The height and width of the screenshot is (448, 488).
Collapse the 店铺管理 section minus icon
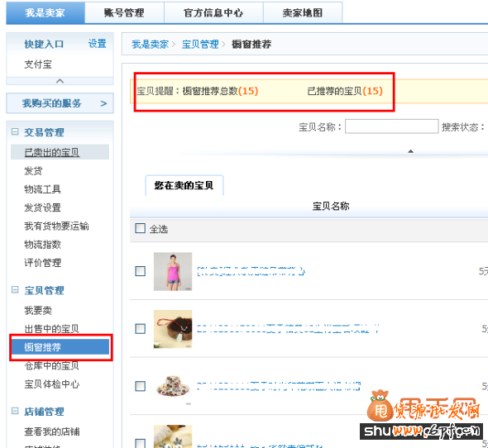[15, 411]
